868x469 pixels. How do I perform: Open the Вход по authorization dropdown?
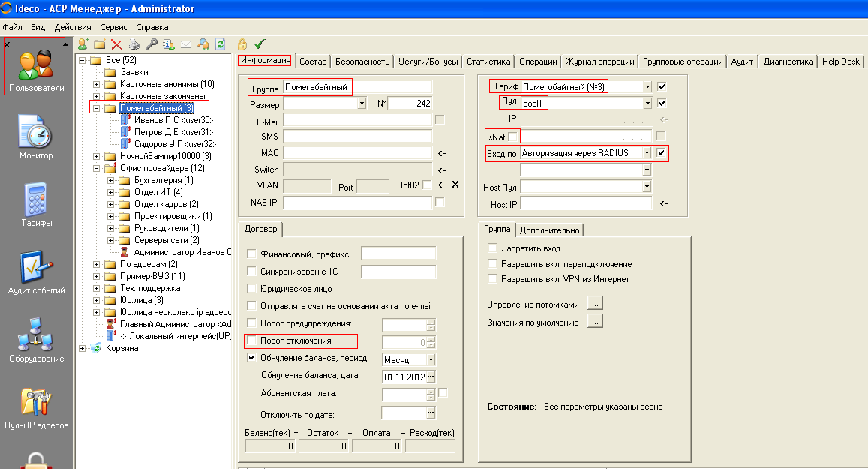click(x=647, y=153)
